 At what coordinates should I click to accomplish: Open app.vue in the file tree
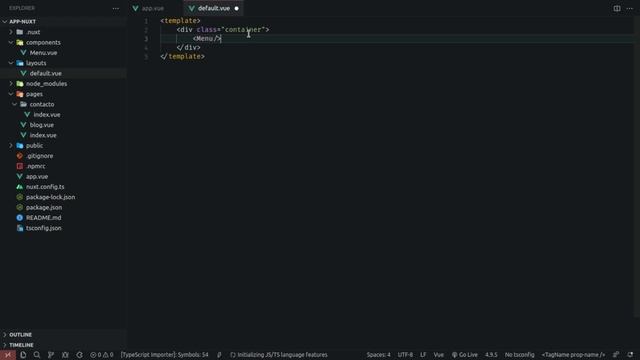point(37,177)
